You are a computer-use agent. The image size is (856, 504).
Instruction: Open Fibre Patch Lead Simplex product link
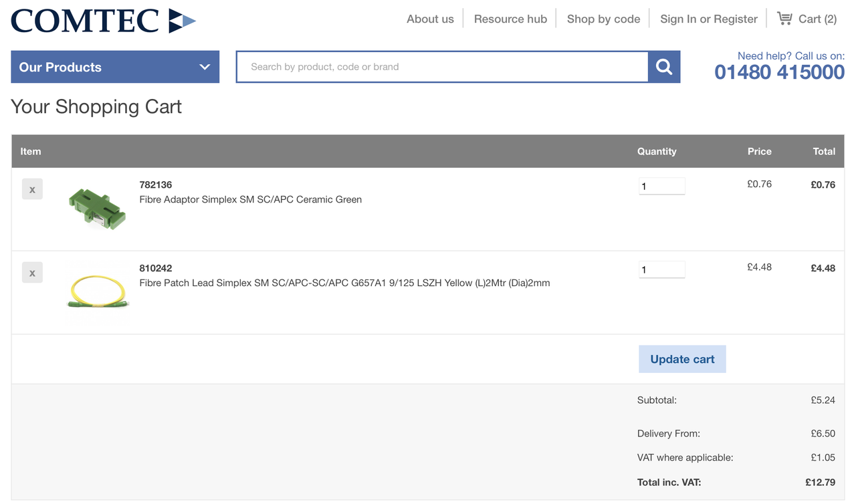click(344, 283)
